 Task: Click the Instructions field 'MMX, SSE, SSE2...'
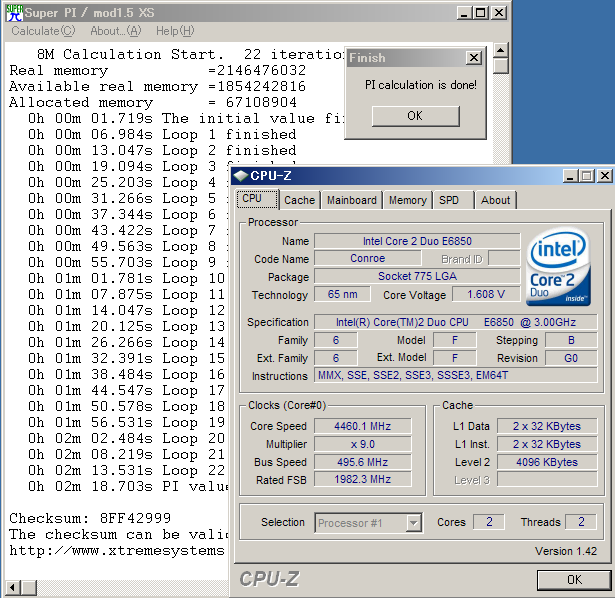coord(456,376)
